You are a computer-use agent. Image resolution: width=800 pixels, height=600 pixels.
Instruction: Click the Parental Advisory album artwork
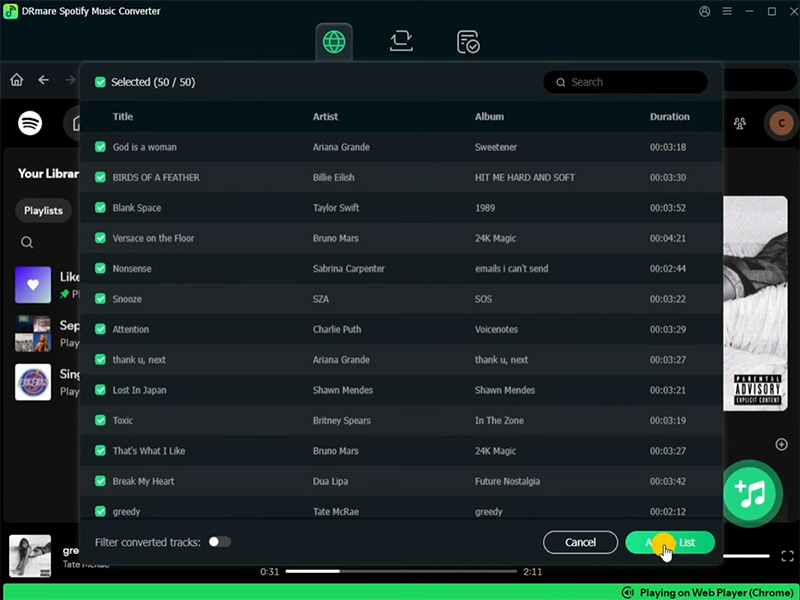tap(756, 304)
